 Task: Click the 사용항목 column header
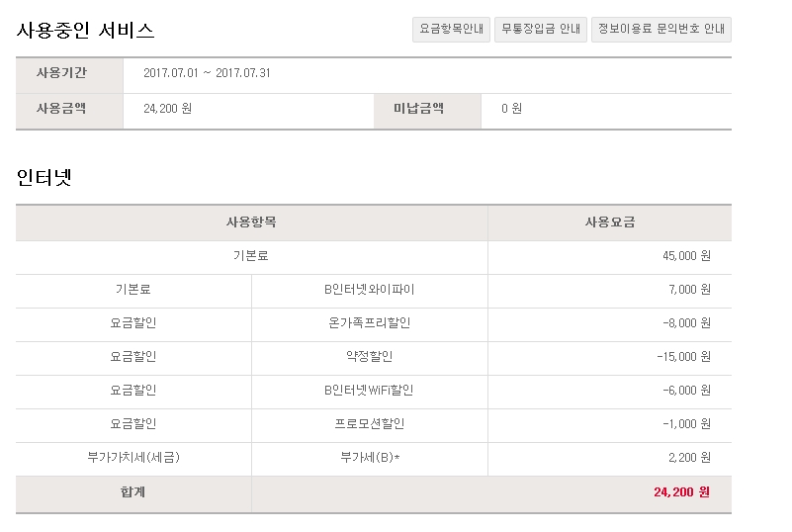click(x=251, y=222)
